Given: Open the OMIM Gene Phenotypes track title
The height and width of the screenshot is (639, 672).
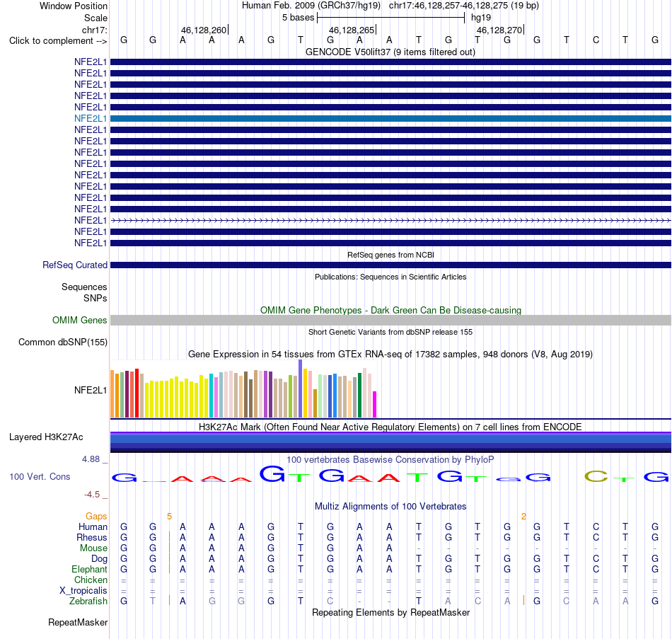Looking at the screenshot, I should click(x=390, y=310).
